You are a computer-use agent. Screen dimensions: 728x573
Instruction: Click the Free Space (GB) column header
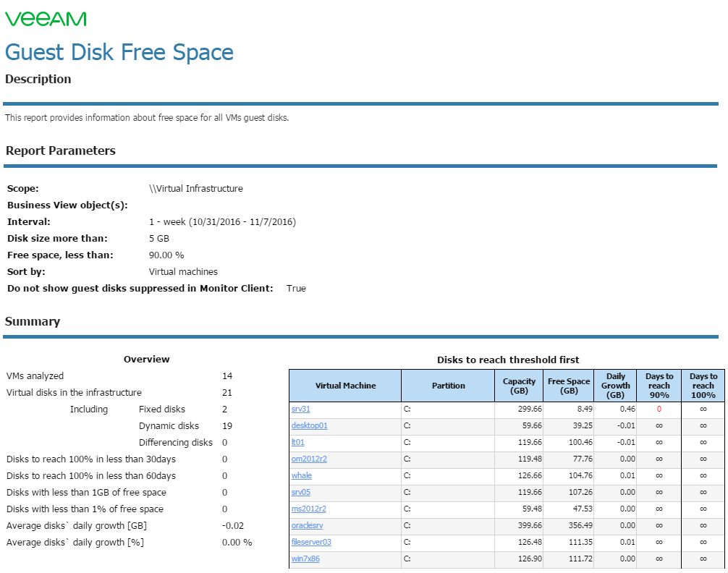click(x=568, y=386)
